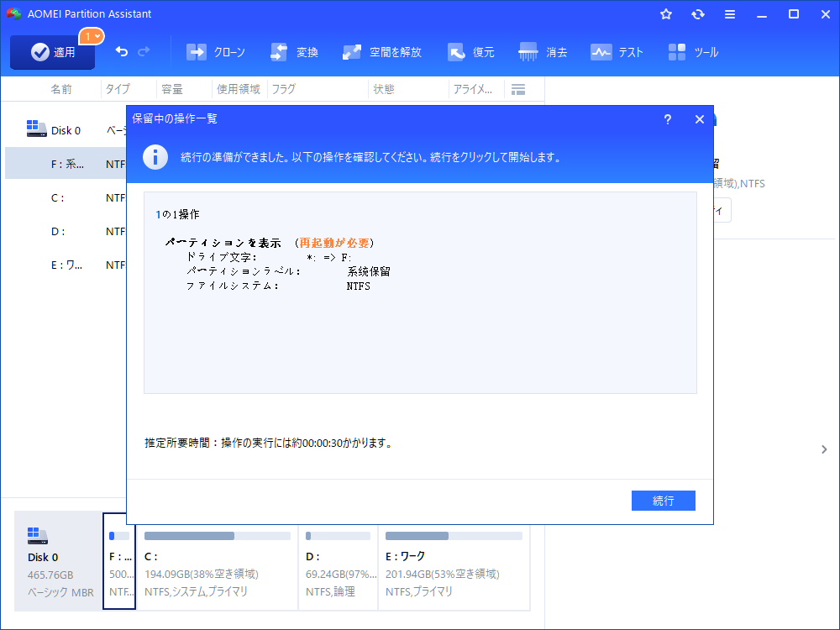
Task: Click the 名前 column header
Action: point(61,89)
